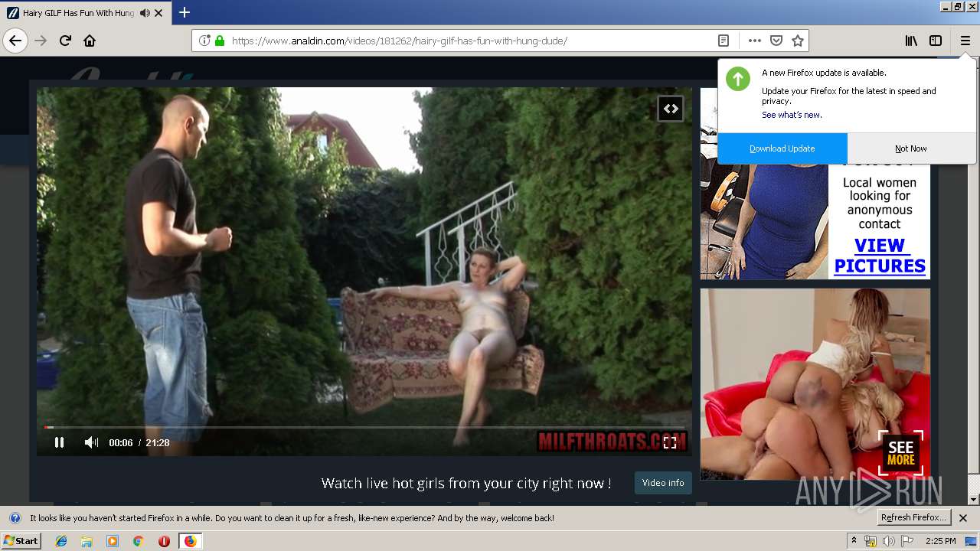Click the SEE MORE ad thumbnail
The width and height of the screenshot is (980, 551).
pyautogui.click(x=815, y=384)
